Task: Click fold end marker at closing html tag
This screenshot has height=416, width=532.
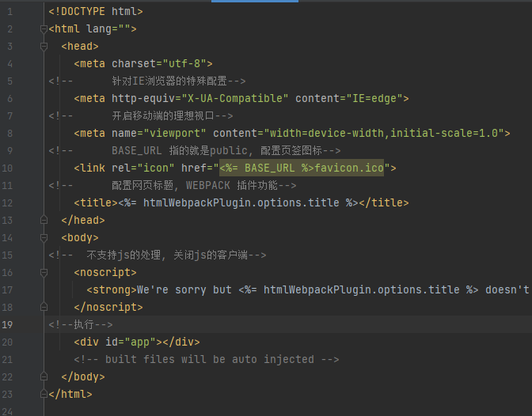Action: (x=44, y=394)
